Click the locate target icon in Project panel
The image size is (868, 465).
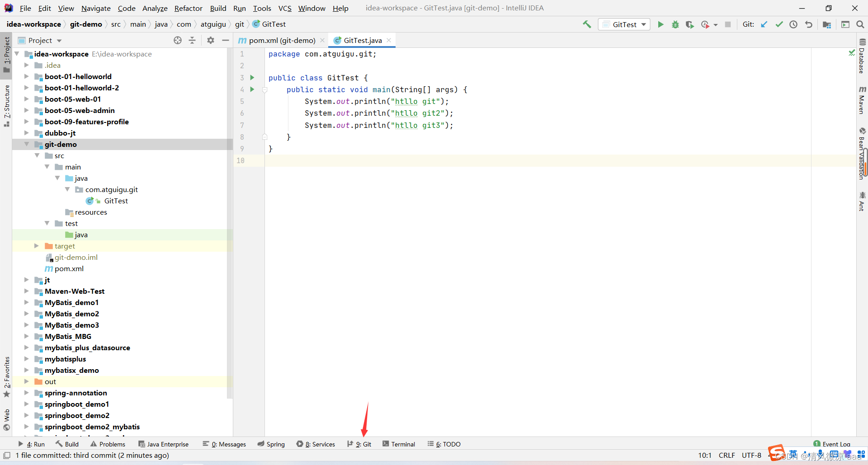pyautogui.click(x=178, y=40)
